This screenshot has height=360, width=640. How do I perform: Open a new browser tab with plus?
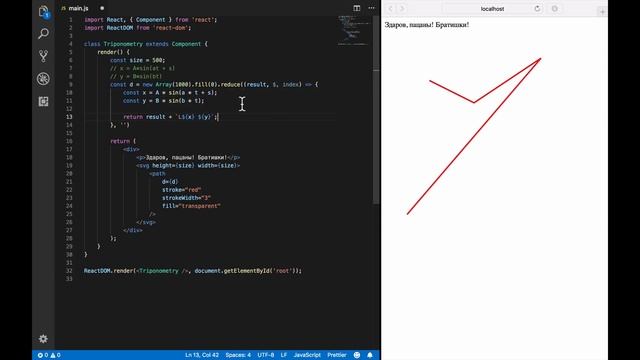(x=602, y=11)
